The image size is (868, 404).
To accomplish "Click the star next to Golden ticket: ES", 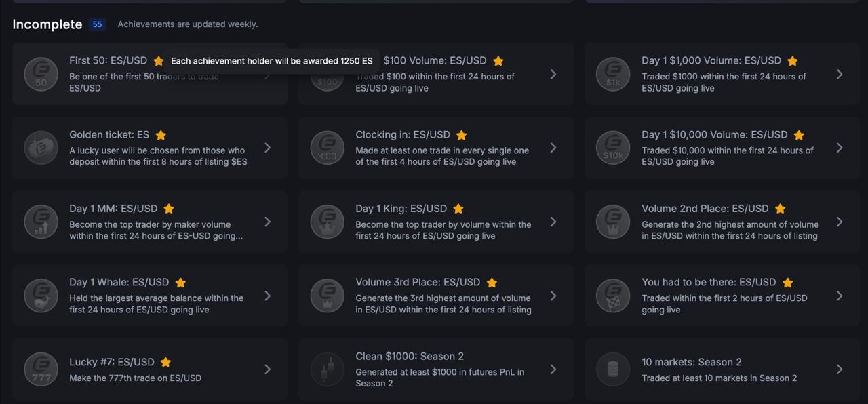I will 161,135.
